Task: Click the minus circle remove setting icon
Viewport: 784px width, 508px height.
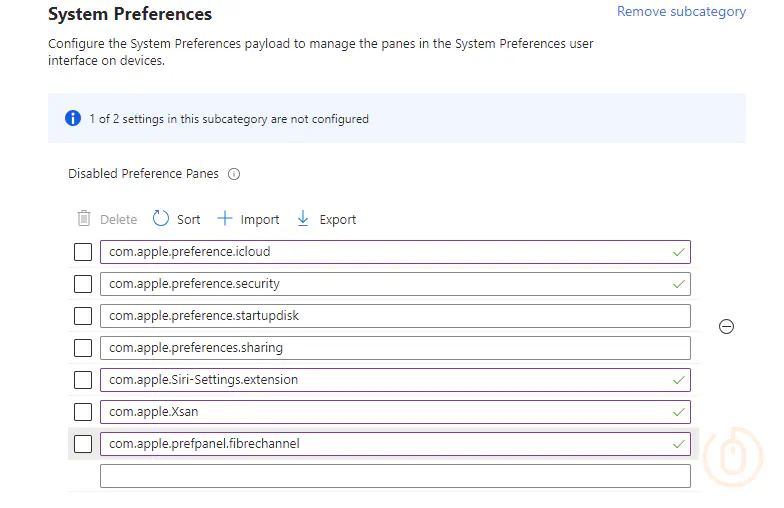Action: click(x=726, y=326)
